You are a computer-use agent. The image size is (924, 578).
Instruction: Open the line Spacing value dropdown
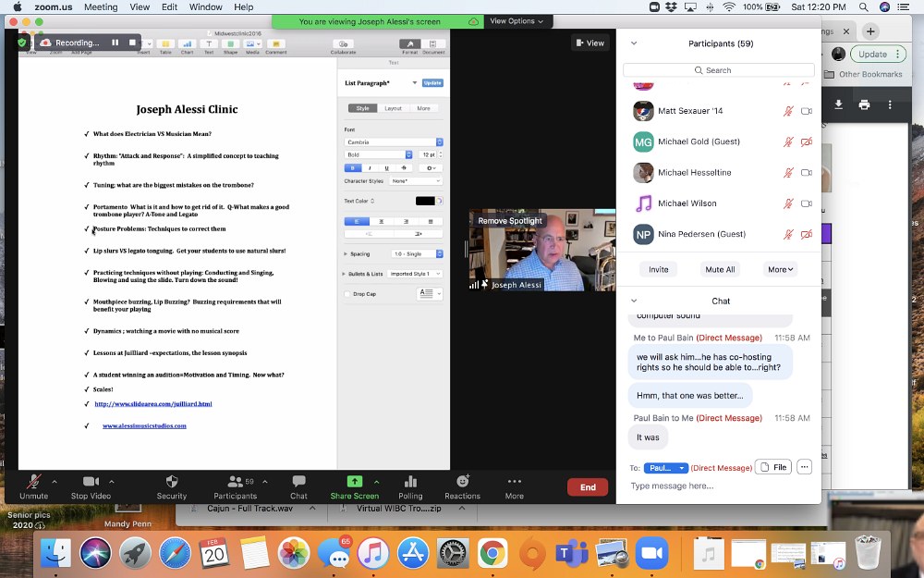418,253
